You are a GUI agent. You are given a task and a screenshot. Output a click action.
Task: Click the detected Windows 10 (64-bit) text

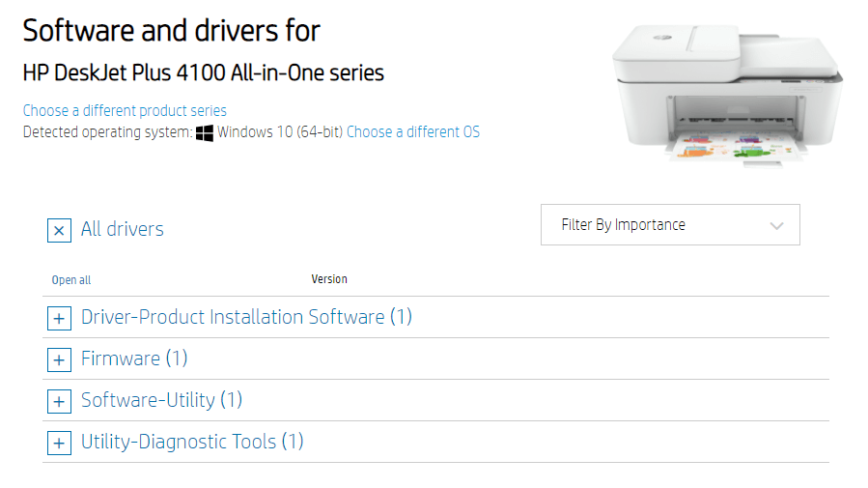tap(280, 131)
